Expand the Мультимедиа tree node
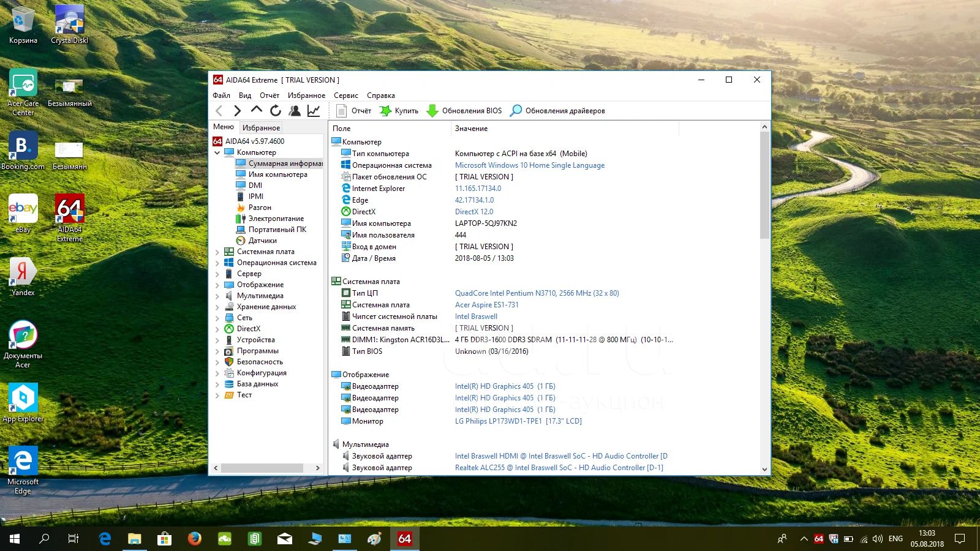Screen dimensions: 980x551 click(217, 296)
